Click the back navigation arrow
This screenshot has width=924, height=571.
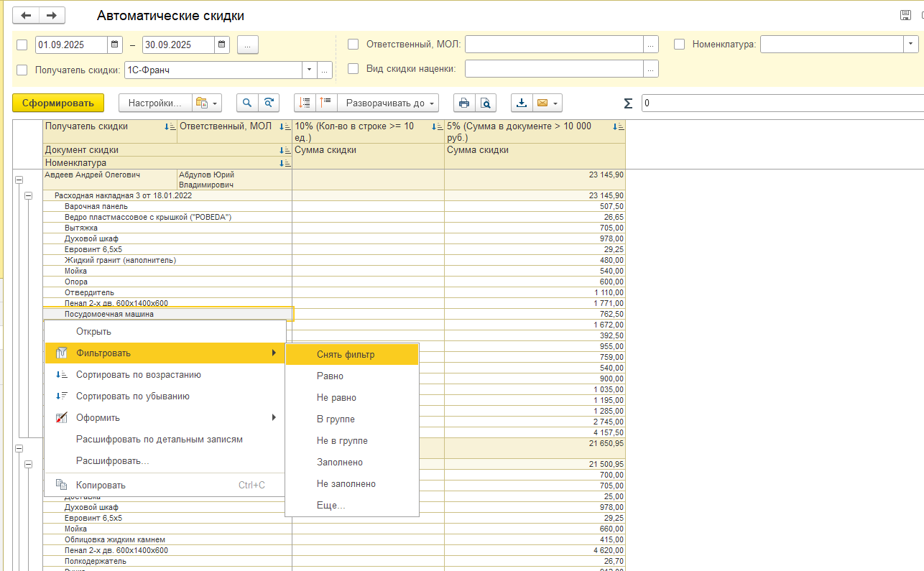click(x=26, y=15)
